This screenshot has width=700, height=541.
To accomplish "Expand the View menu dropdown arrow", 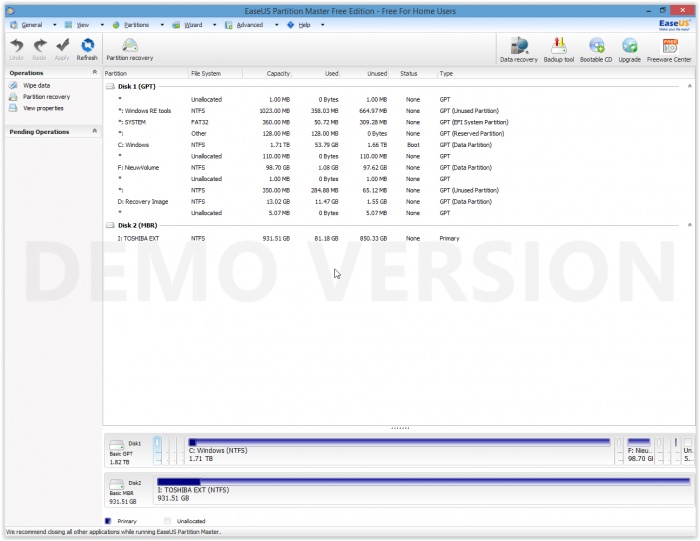I will tap(102, 25).
